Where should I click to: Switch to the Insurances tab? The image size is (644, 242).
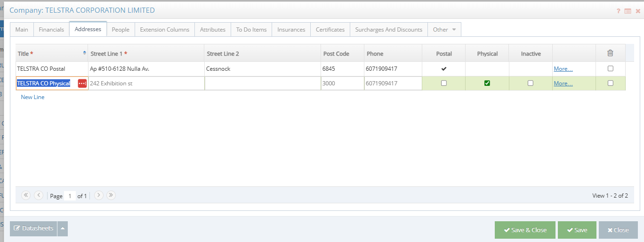tap(291, 29)
